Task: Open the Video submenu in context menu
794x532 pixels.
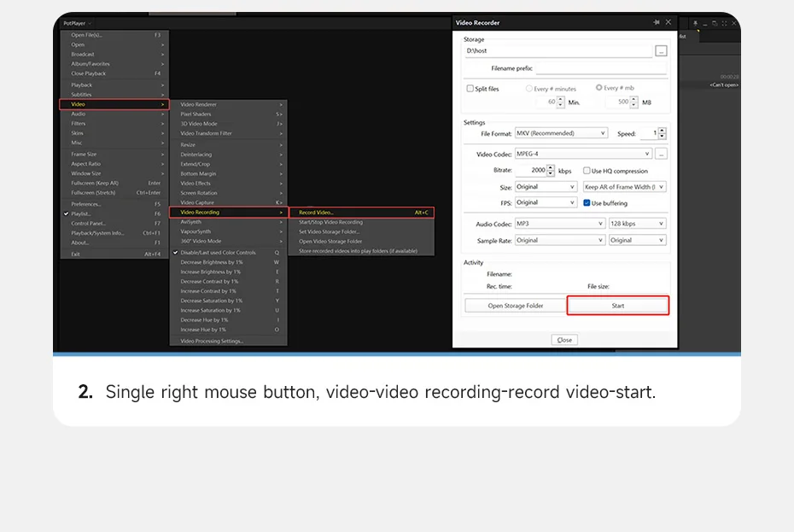Action: (114, 104)
